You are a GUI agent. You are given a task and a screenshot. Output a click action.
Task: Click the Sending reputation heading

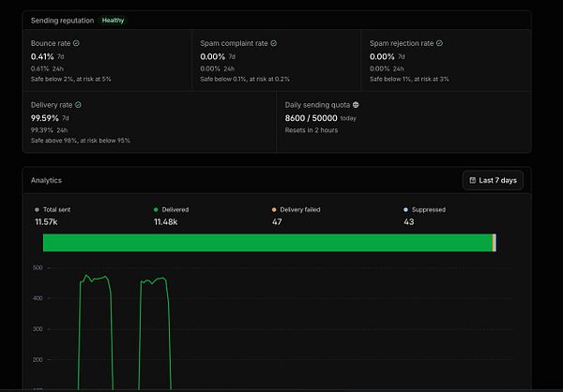point(63,21)
